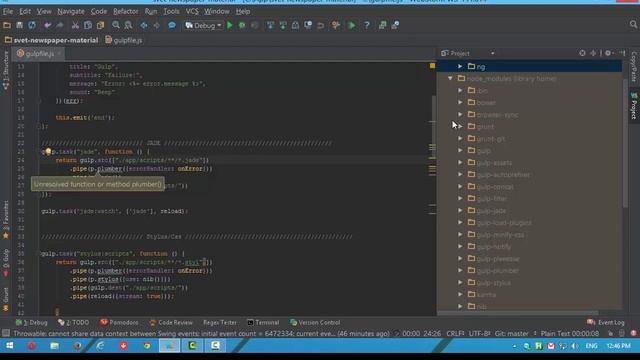Viewport: 640px width, 360px height.
Task: Hide the Project panel with the hide icon
Action: pyautogui.click(x=622, y=53)
